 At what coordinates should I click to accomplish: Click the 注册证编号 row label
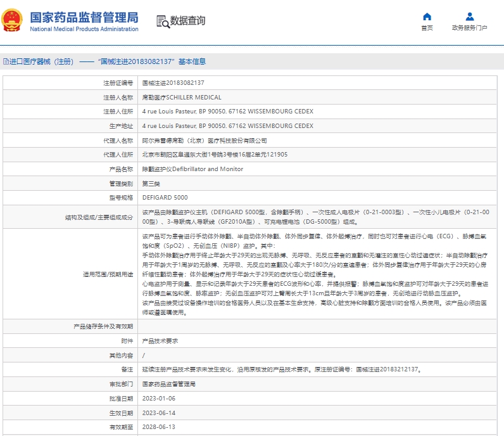[118, 83]
